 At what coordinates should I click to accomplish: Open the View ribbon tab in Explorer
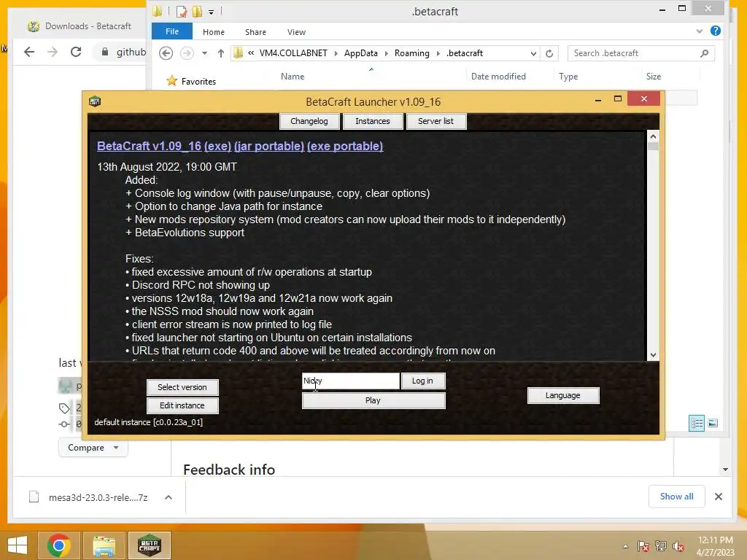tap(296, 32)
